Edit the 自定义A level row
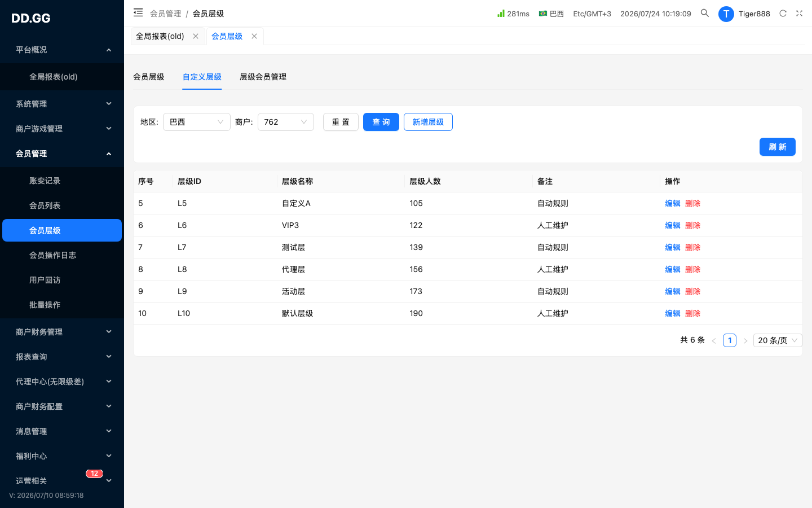812x508 pixels. (673, 203)
